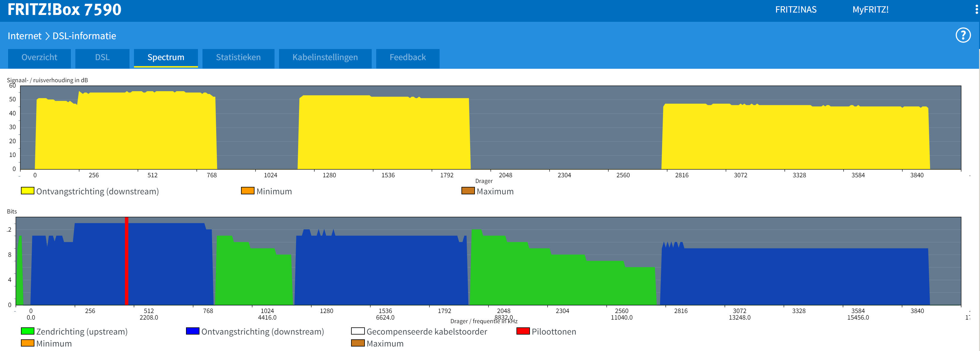Open the FRITZ!NAS link
This screenshot has width=980, height=351.
pyautogui.click(x=795, y=10)
